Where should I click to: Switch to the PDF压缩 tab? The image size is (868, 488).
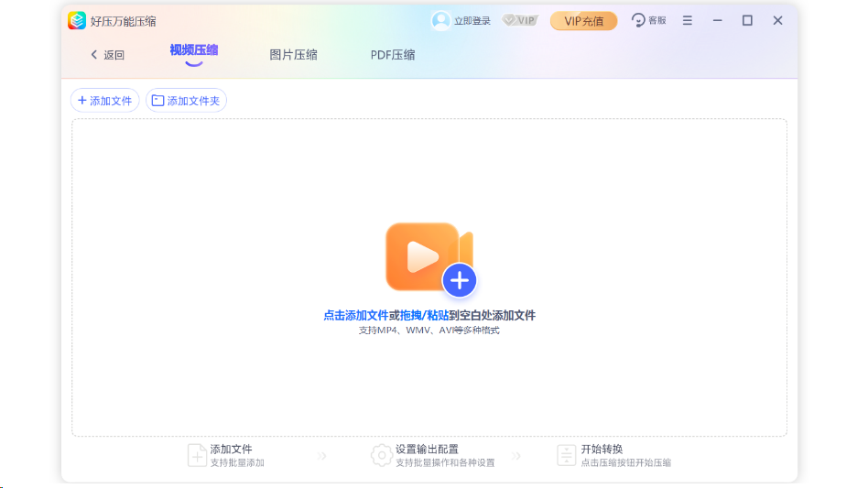393,55
